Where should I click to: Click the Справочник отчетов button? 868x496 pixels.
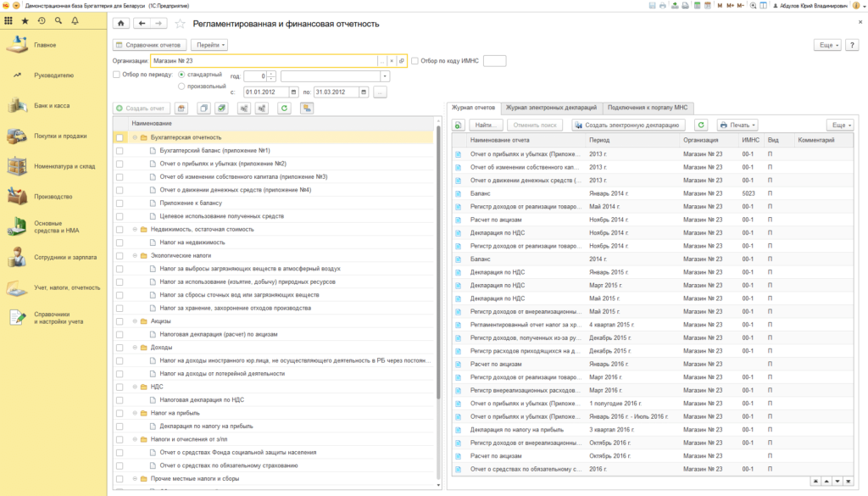tap(148, 45)
